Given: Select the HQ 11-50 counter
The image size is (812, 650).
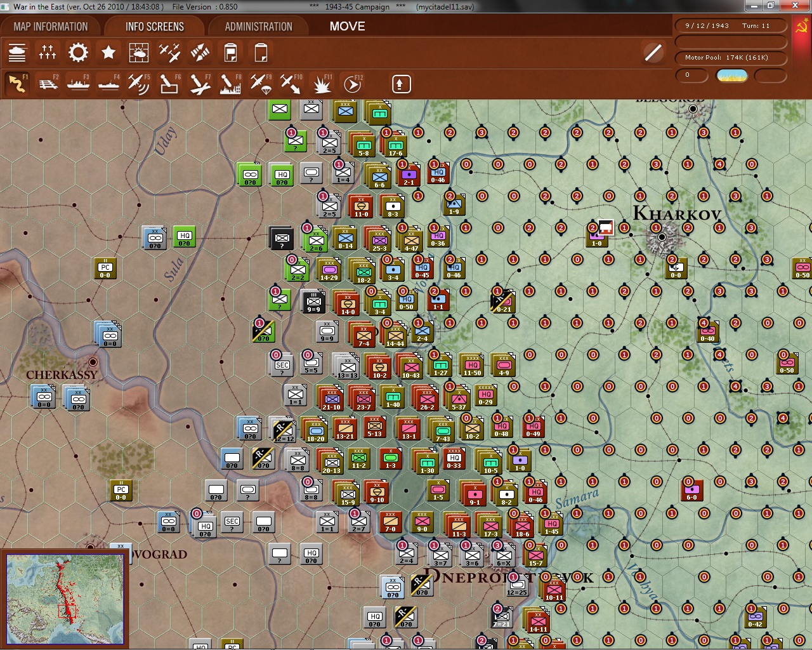Looking at the screenshot, I should 472,366.
